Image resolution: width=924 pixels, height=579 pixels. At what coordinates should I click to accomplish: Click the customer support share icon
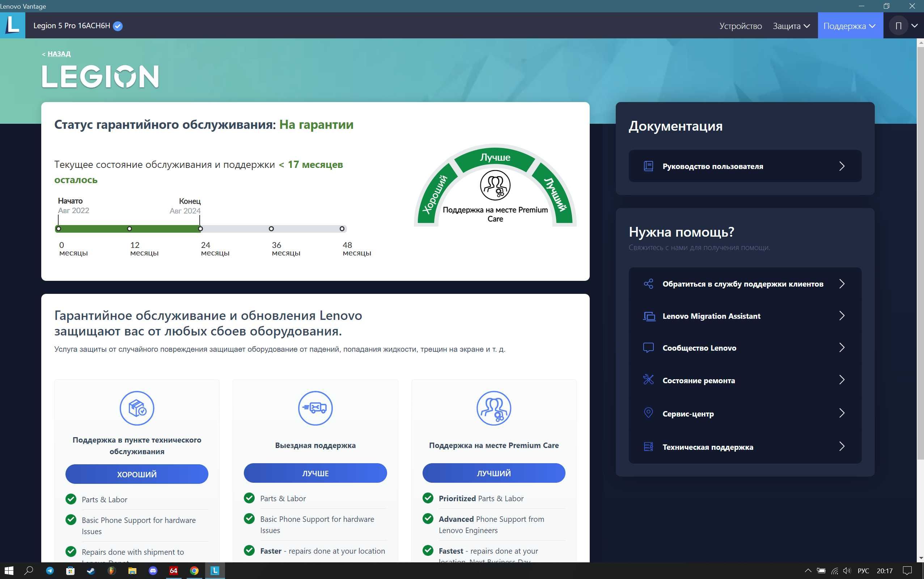pos(648,284)
